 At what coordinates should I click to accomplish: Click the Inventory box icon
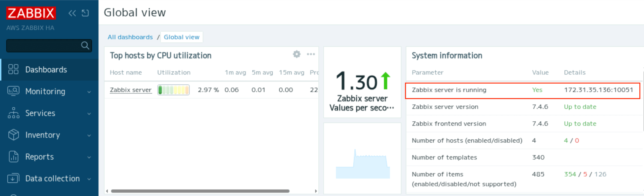pos(13,135)
